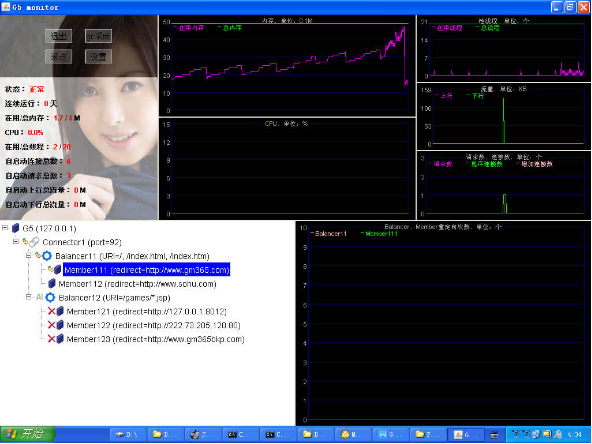Select Member112 redirect sohu.com row
The height and width of the screenshot is (444, 592).
137,284
